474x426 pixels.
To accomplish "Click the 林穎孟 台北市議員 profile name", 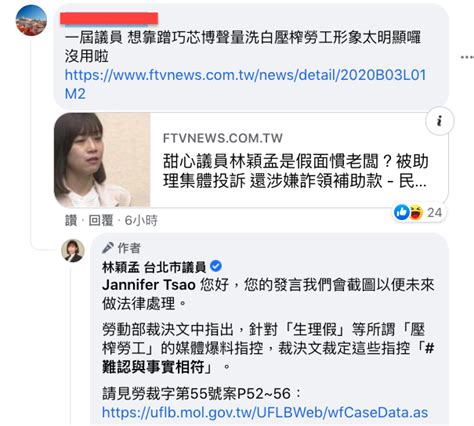I will pos(154,267).
